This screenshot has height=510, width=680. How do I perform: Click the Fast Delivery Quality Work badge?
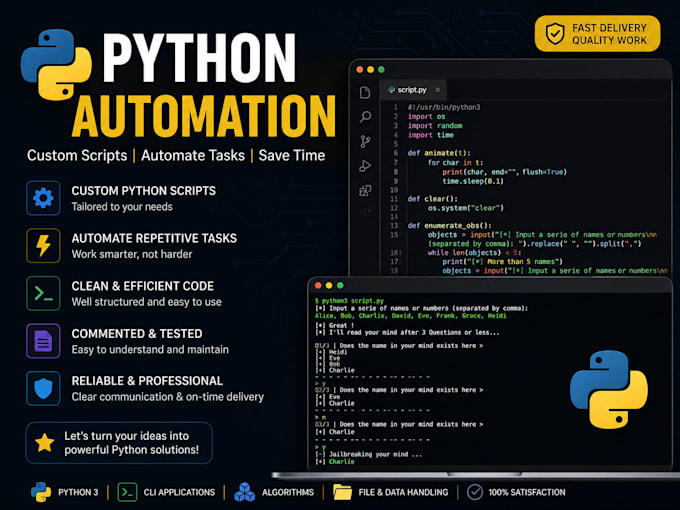click(597, 33)
